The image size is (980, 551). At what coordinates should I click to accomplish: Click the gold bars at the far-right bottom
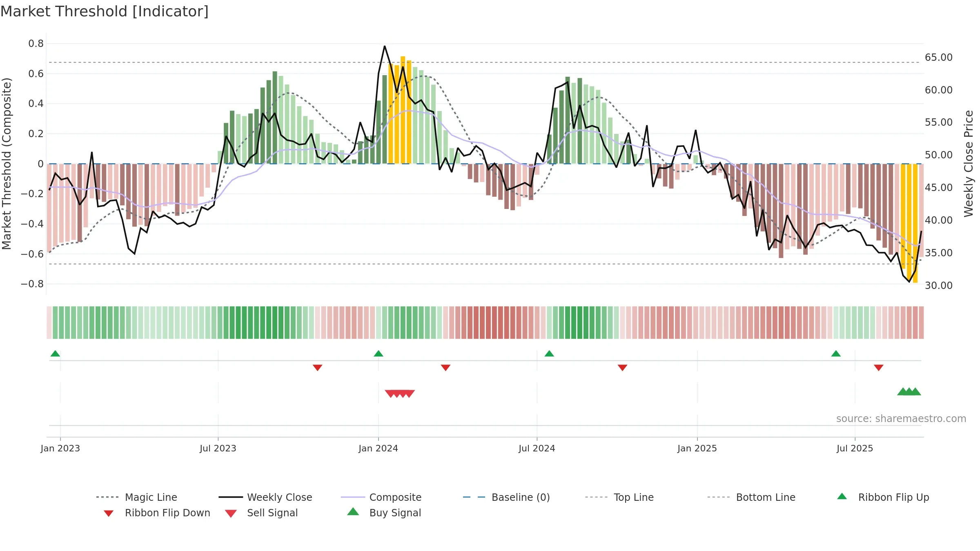909,223
